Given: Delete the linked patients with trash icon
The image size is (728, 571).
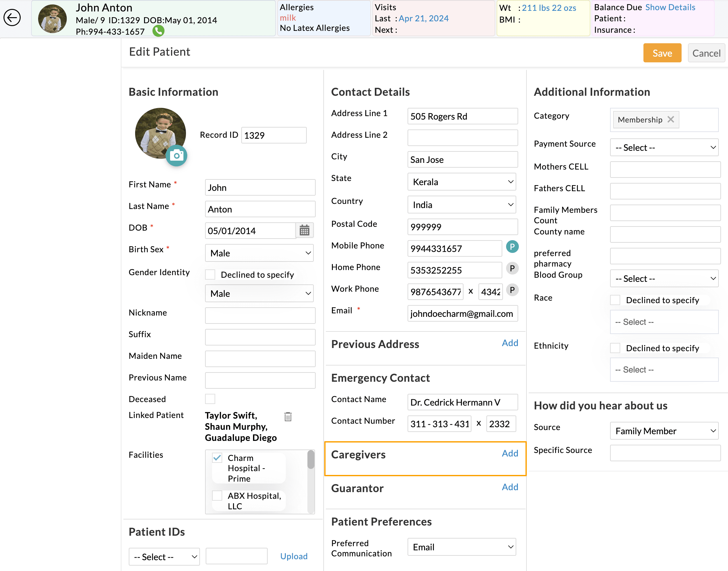Looking at the screenshot, I should 288,416.
